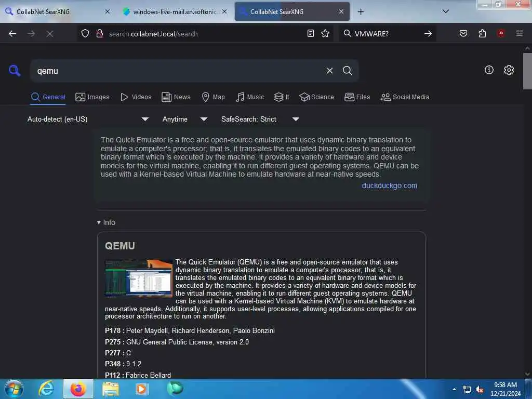
Task: Collapse the Info section
Action: [x=106, y=222]
